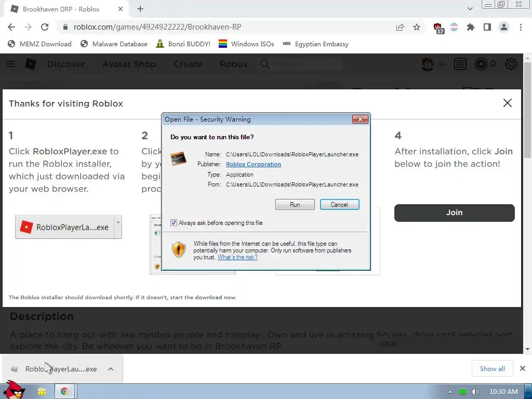
Task: Click the Robux balance hexagon icon
Action: tap(481, 64)
